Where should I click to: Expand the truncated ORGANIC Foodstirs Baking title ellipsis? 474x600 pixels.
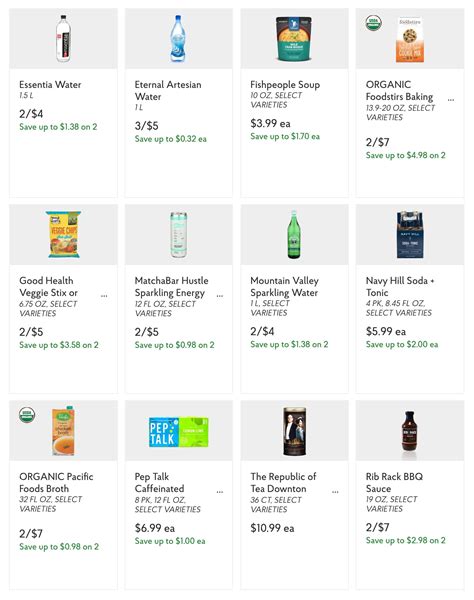pyautogui.click(x=451, y=100)
